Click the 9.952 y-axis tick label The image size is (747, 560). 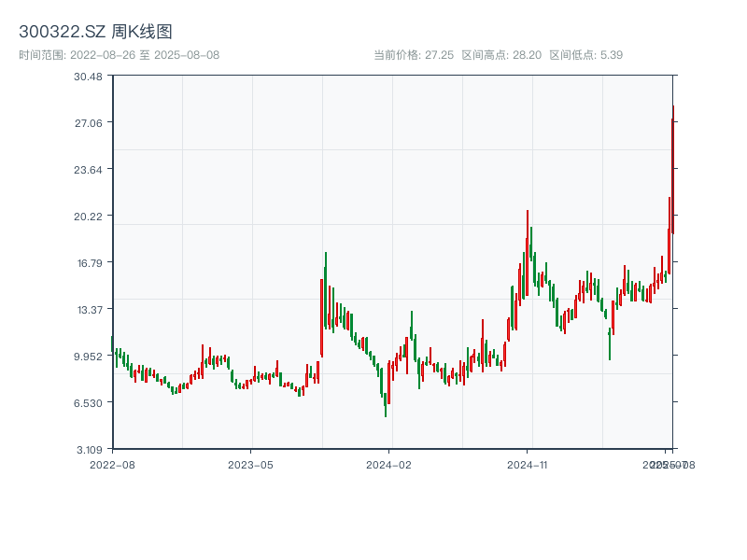pos(88,356)
